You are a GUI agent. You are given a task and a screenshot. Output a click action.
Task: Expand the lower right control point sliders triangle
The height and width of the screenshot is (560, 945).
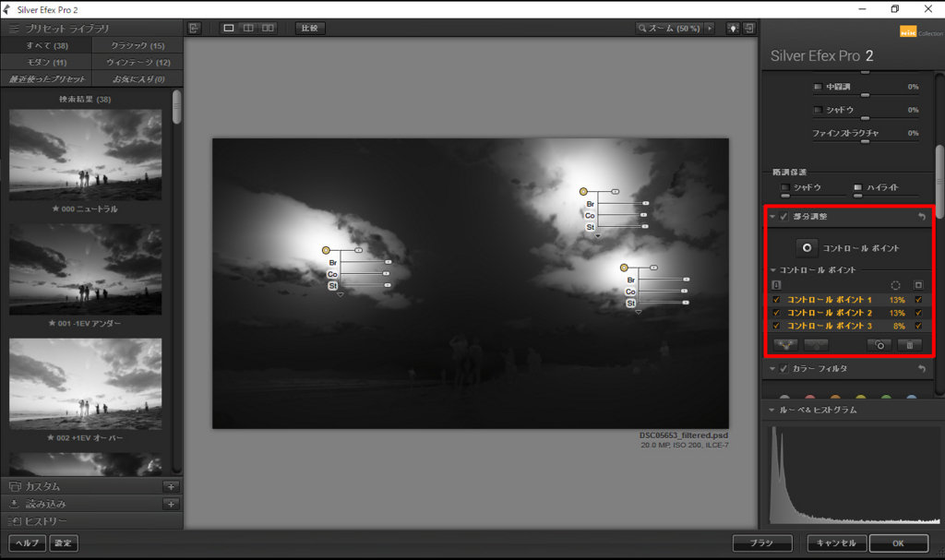[639, 312]
